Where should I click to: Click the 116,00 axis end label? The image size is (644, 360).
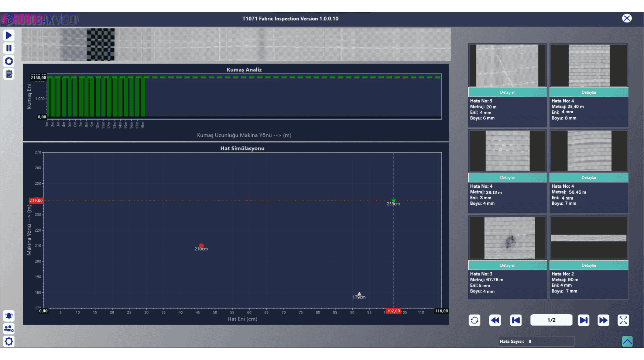pos(441,311)
